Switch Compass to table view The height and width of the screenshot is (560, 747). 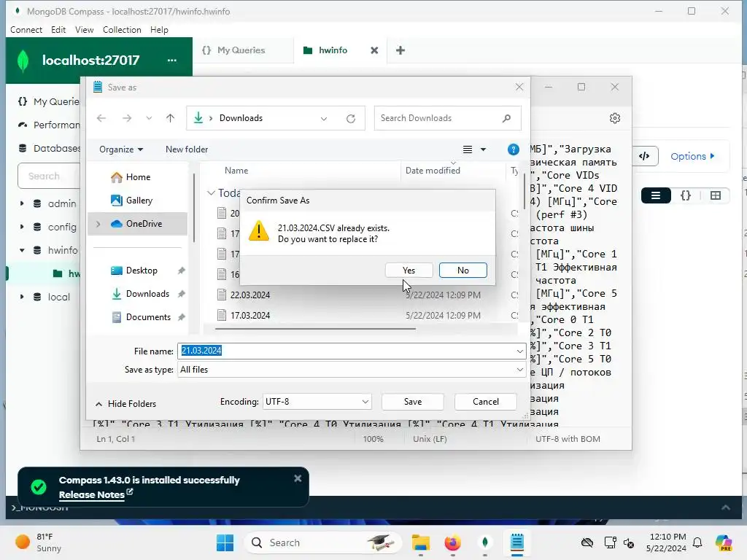tap(715, 195)
